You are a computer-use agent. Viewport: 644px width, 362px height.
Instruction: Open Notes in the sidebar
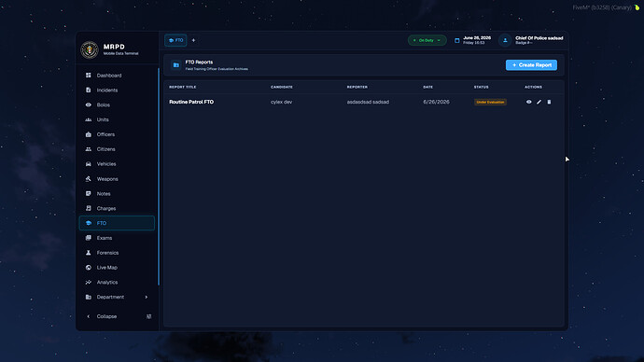tap(117, 194)
